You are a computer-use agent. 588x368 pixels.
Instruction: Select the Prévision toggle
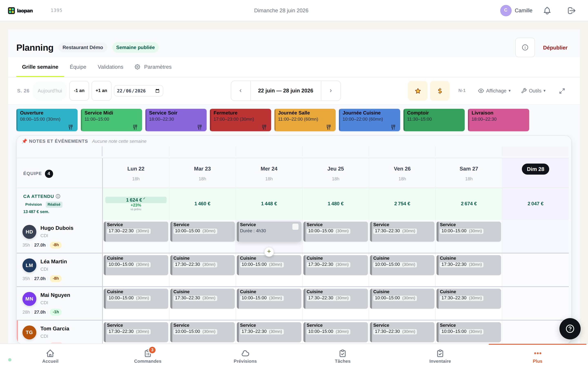point(33,204)
